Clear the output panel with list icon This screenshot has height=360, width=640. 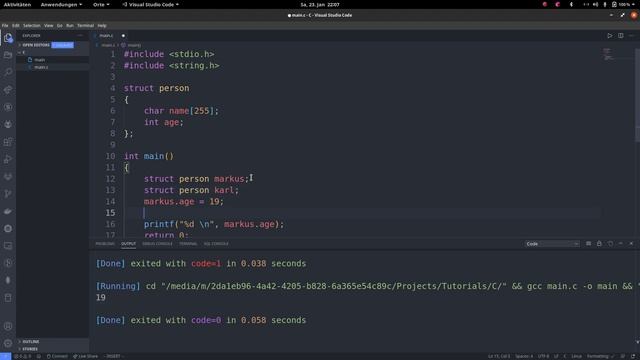pyautogui.click(x=588, y=244)
